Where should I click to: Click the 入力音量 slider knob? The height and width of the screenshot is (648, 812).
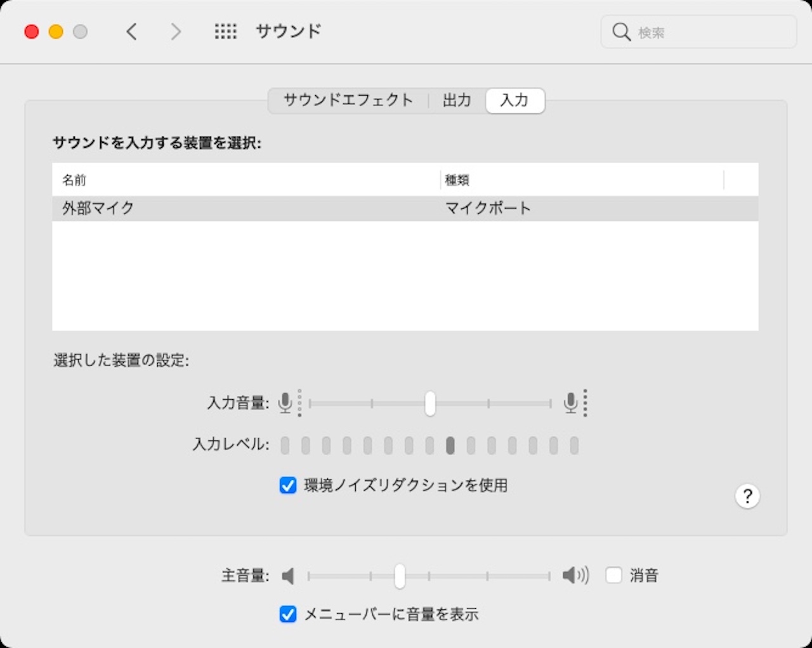click(430, 403)
